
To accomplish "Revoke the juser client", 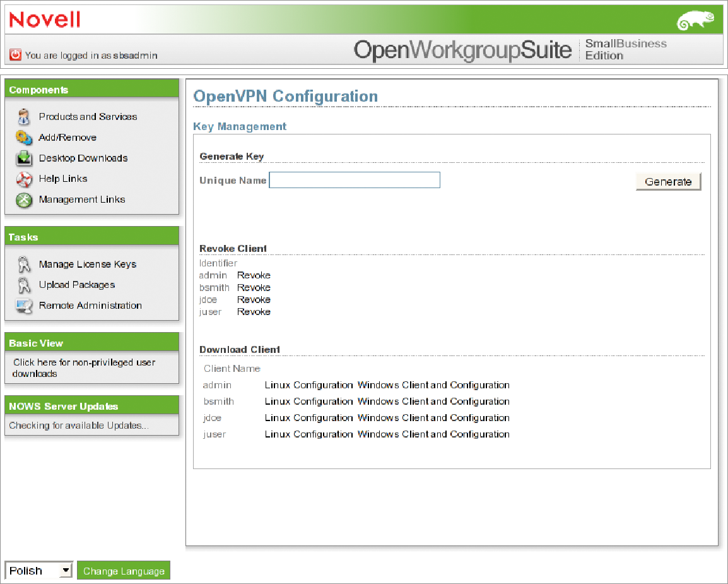I will 254,312.
